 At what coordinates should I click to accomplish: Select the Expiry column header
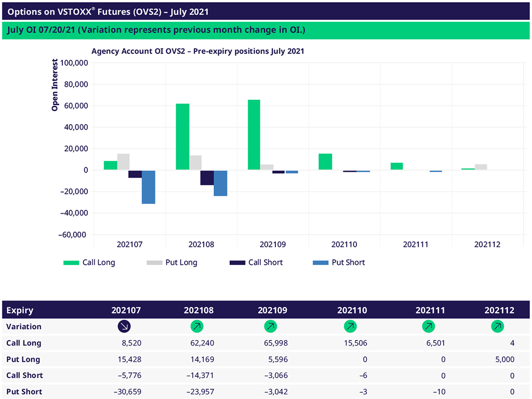pyautogui.click(x=20, y=311)
